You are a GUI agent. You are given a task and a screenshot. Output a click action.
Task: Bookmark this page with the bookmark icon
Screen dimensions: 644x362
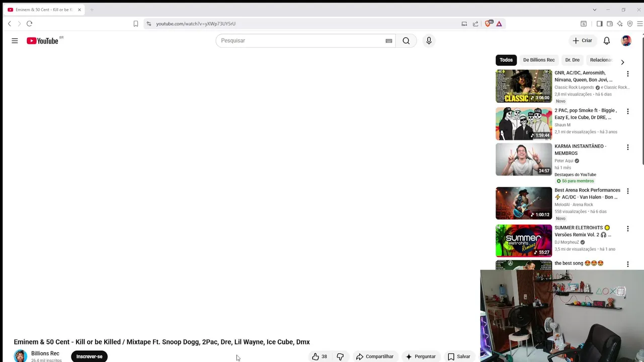(x=136, y=24)
